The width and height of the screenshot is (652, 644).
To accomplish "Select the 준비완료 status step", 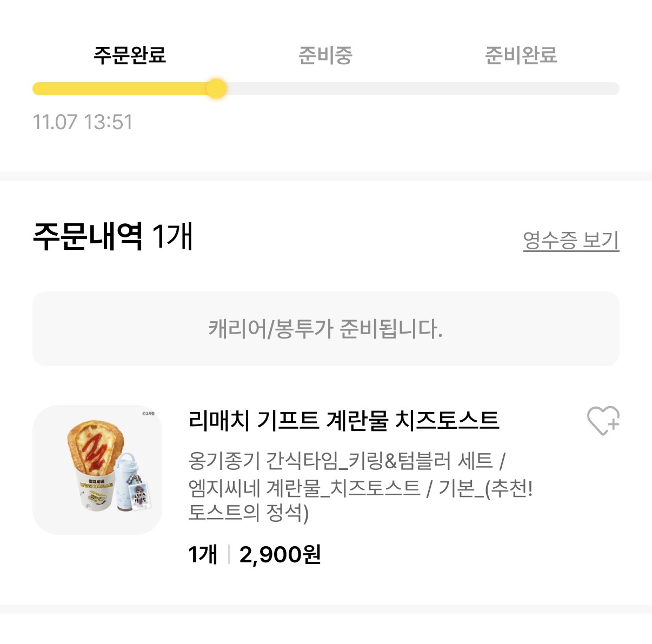I will [521, 55].
